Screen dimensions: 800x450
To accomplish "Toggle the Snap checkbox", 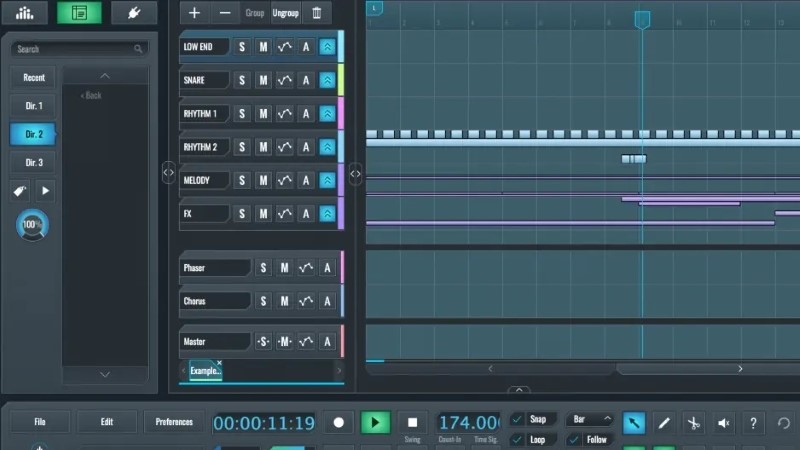I will [517, 419].
